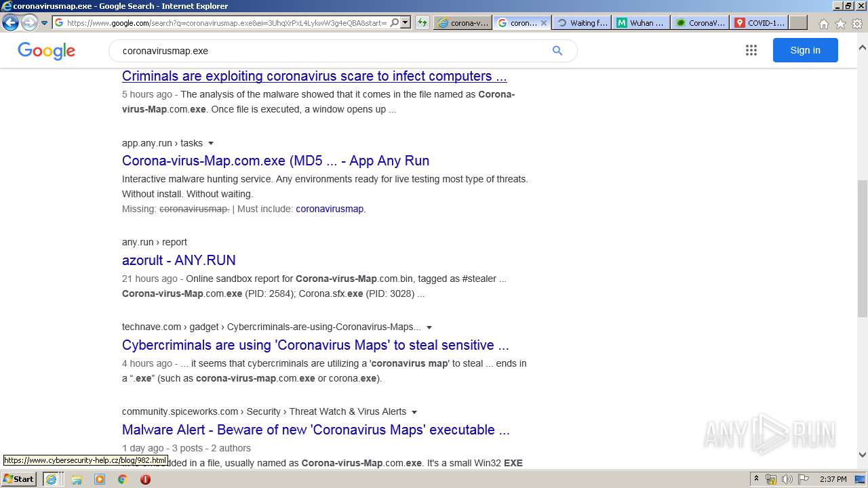Click the network tray icon
This screenshot has height=488, width=868.
771,479
